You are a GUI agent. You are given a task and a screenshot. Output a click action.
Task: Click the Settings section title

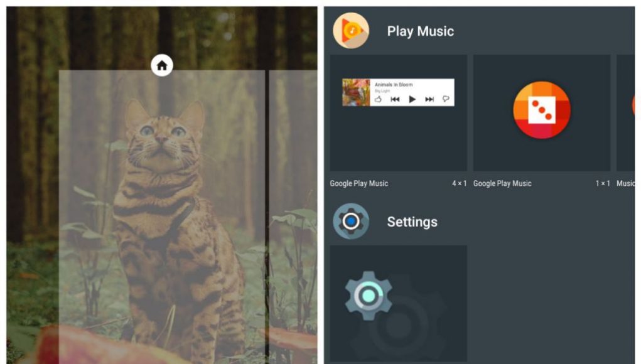click(412, 222)
